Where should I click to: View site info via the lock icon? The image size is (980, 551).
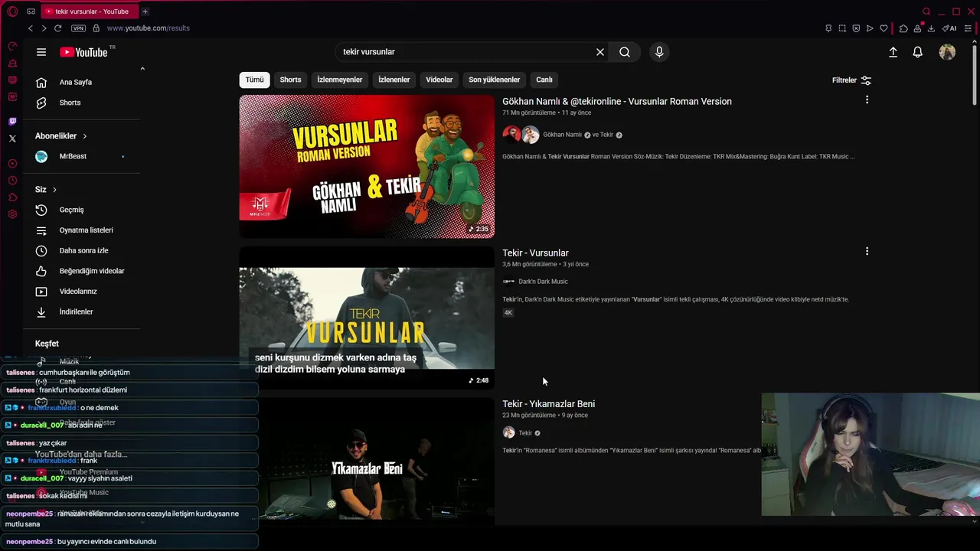tap(96, 28)
